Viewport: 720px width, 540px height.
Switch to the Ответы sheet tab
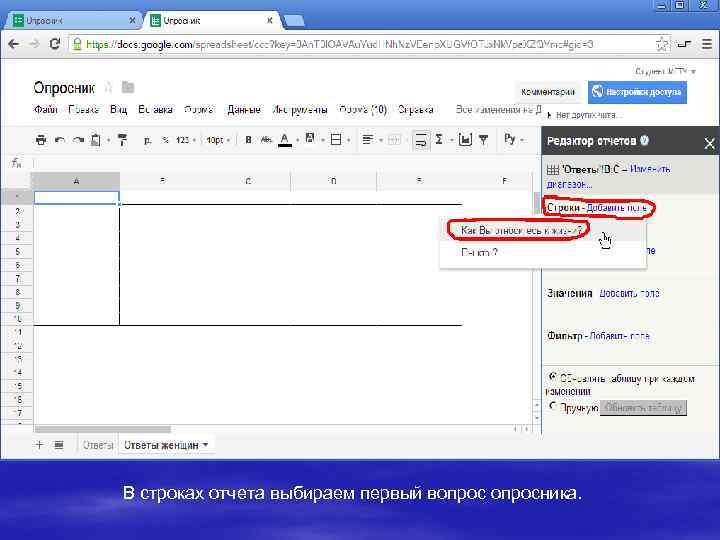(x=98, y=445)
